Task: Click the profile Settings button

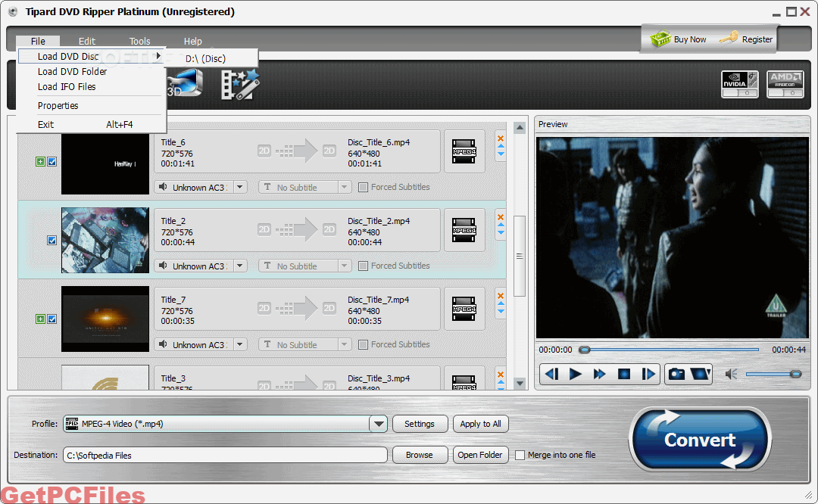Action: pyautogui.click(x=420, y=424)
